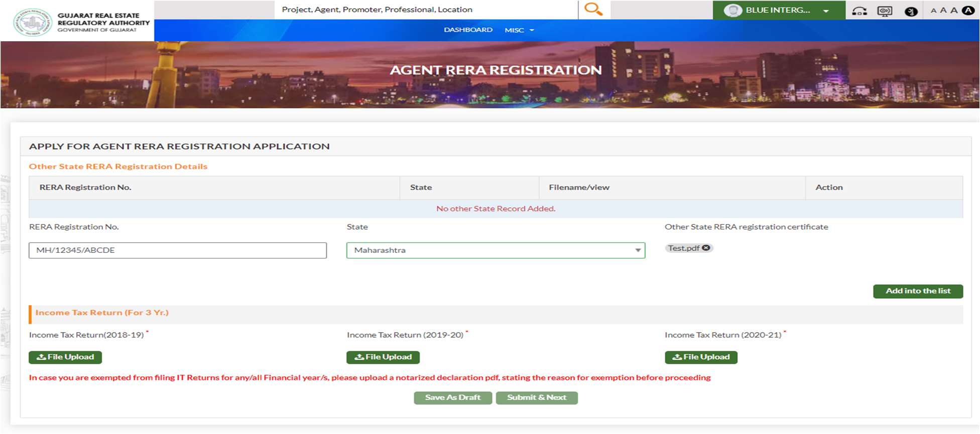The height and width of the screenshot is (434, 980).
Task: Click the 'Income Tax Return (For 3 Yr.)' heading
Action: click(102, 313)
